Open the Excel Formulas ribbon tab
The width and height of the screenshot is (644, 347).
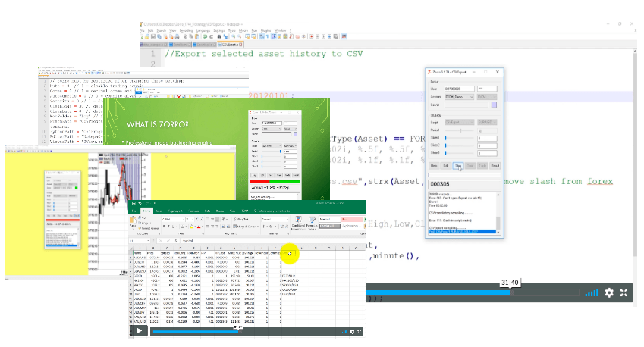(193, 211)
